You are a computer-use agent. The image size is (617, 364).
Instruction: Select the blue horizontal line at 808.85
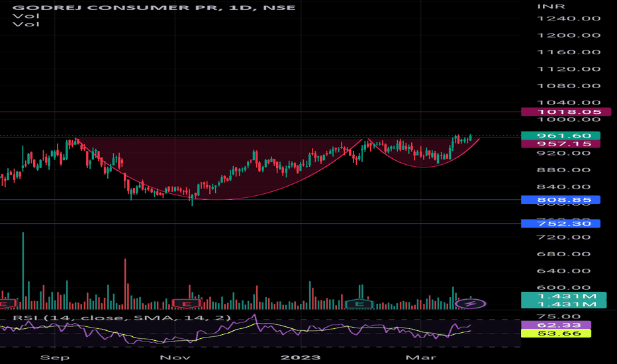pos(260,199)
